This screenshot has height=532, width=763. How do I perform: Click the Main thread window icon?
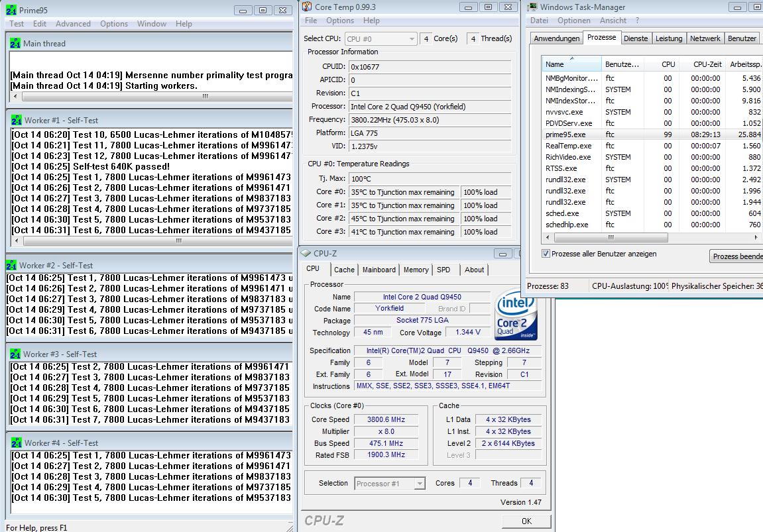[x=15, y=43]
